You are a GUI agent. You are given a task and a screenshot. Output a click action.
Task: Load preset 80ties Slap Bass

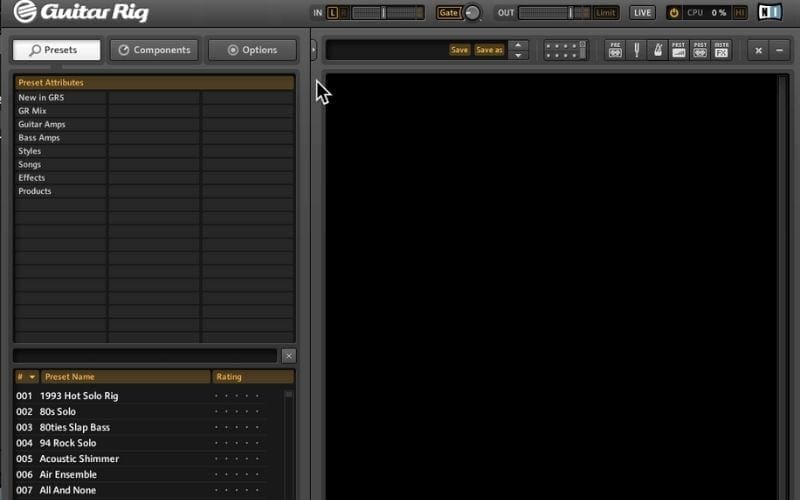point(74,427)
